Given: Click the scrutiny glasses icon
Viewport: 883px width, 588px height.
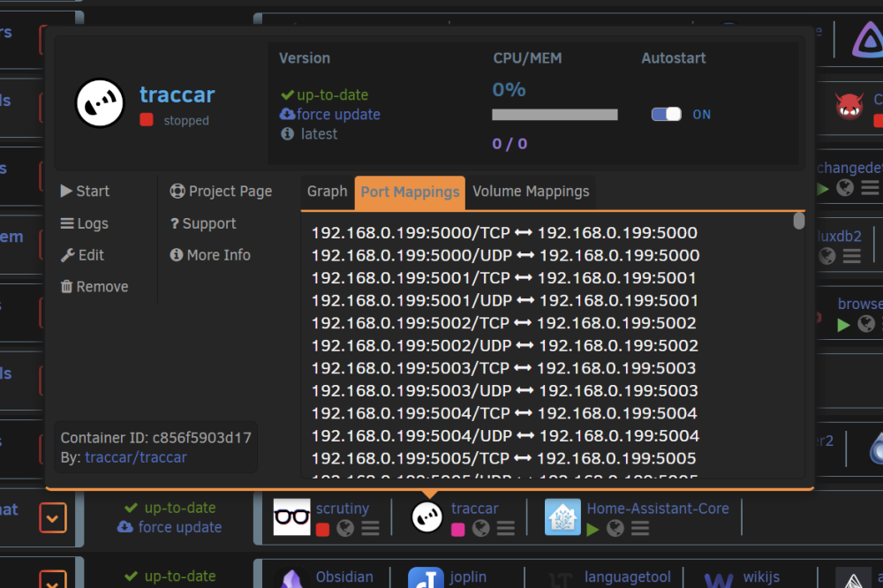Looking at the screenshot, I should point(291,516).
